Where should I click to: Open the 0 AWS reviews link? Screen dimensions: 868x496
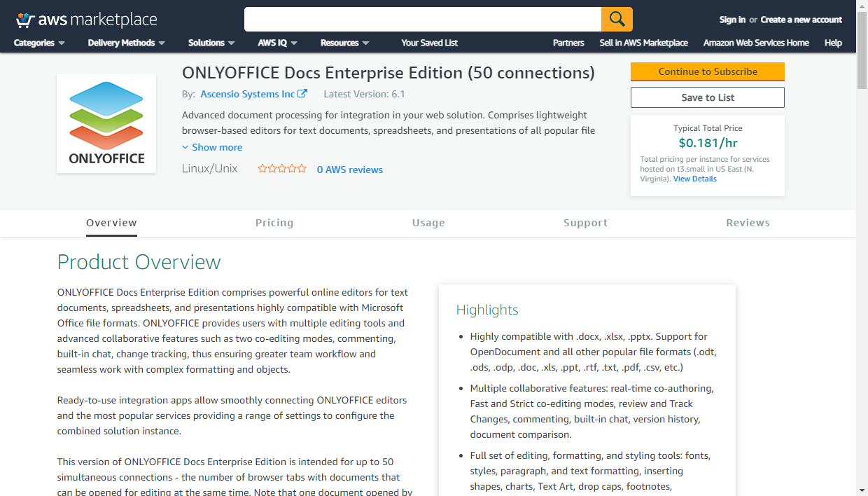pos(349,170)
